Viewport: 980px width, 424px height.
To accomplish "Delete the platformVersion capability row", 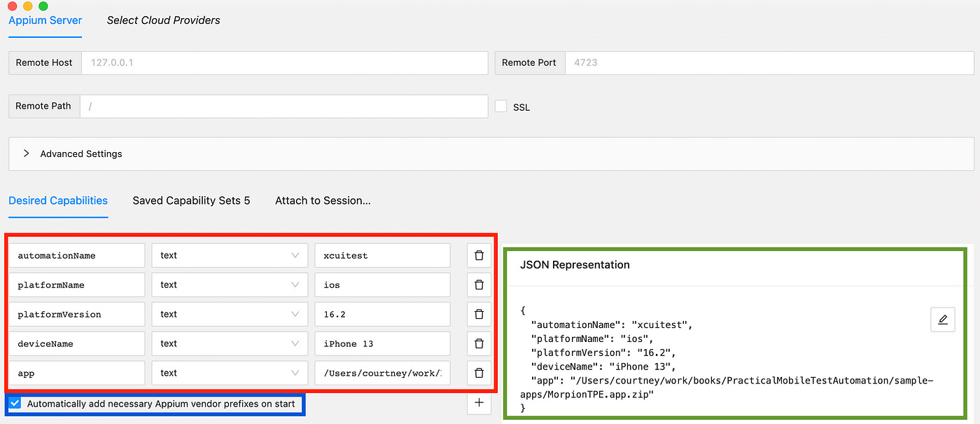I will click(x=479, y=315).
